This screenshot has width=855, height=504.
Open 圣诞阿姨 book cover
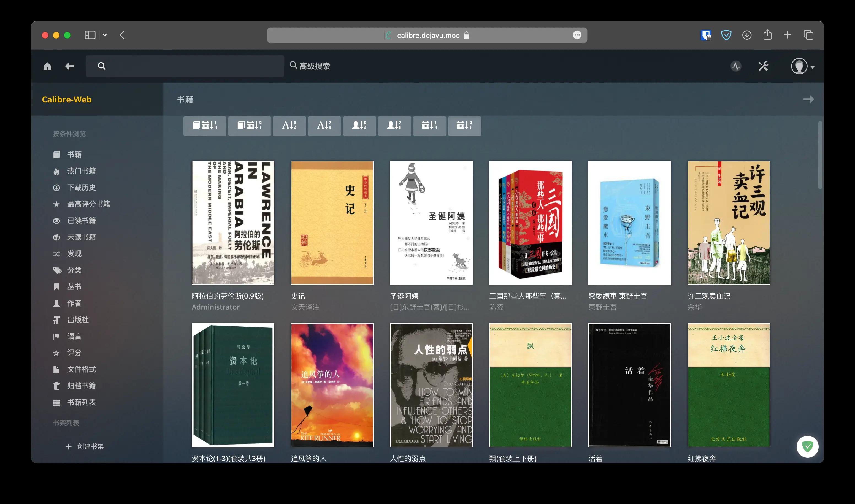pos(431,223)
